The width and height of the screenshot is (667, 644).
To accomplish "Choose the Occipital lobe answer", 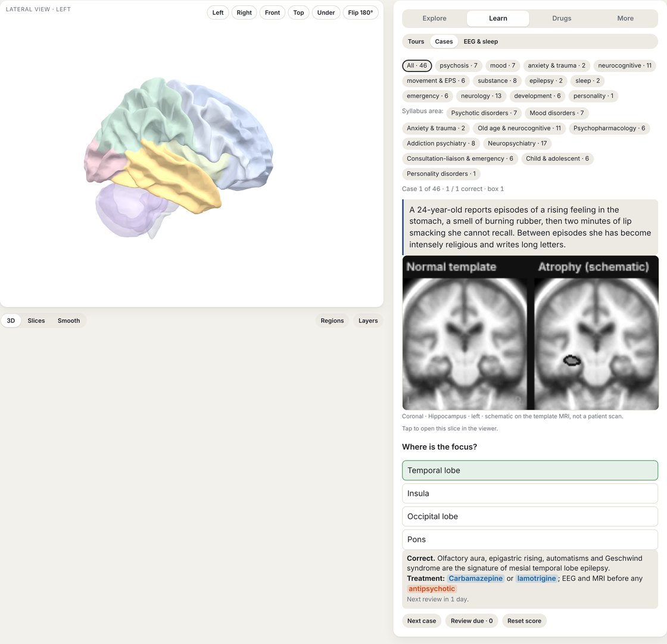I will point(530,517).
